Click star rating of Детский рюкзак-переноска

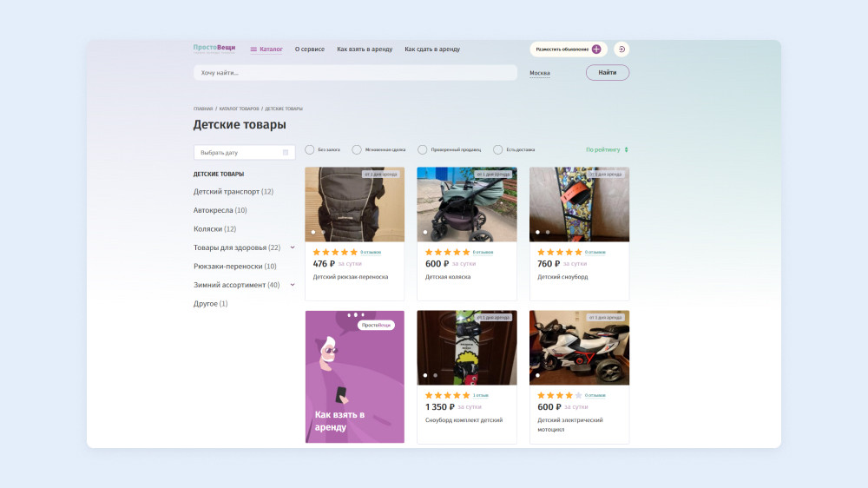335,252
